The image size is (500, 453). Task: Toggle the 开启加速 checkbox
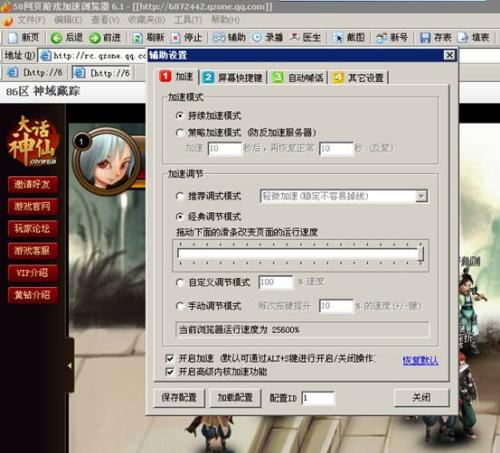coord(169,358)
